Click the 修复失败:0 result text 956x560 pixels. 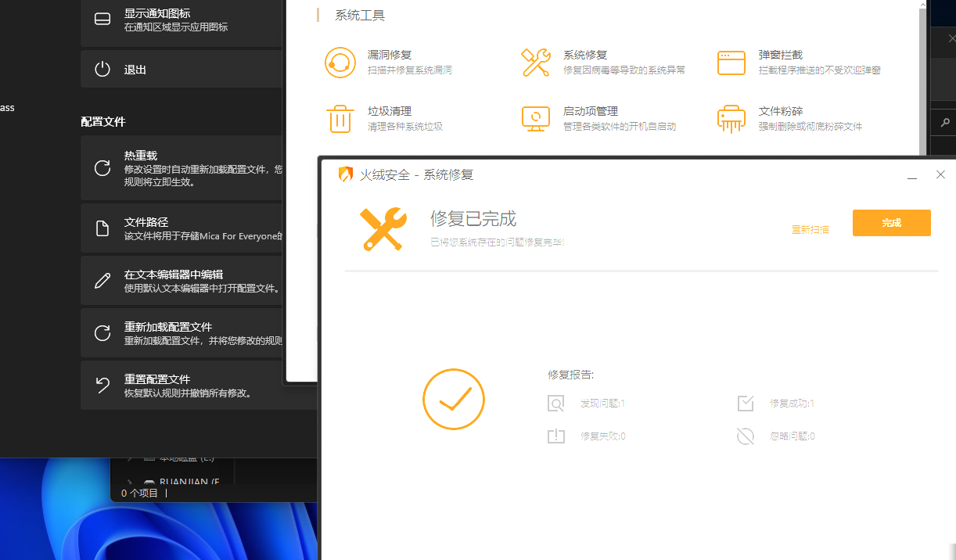pyautogui.click(x=602, y=436)
